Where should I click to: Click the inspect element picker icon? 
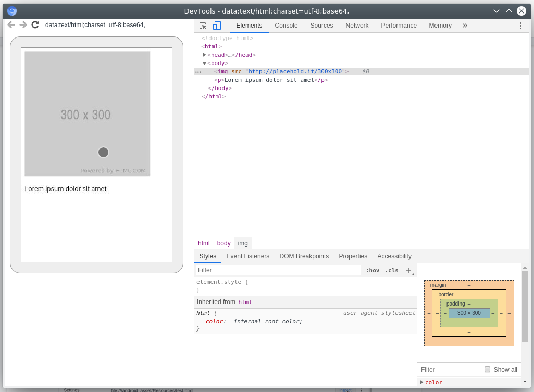point(203,26)
